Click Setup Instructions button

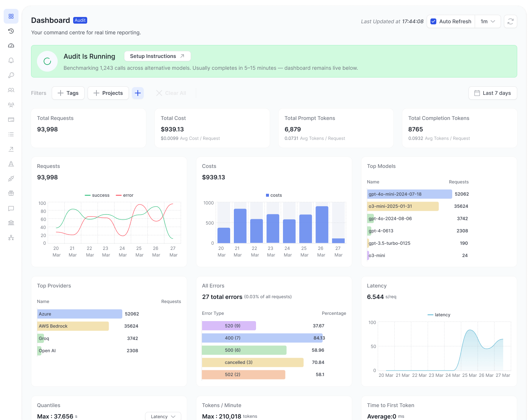pos(157,56)
